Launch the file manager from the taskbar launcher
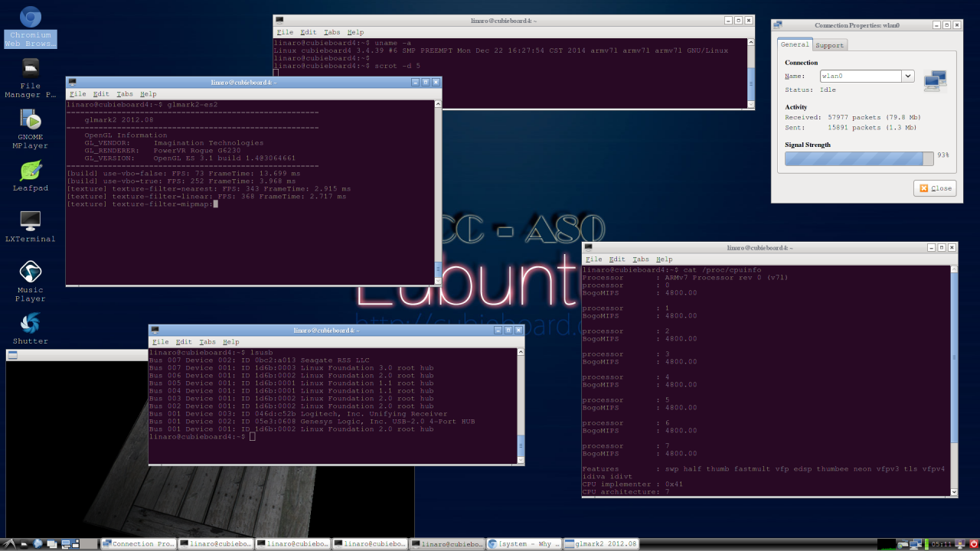980x551 pixels. 23,544
